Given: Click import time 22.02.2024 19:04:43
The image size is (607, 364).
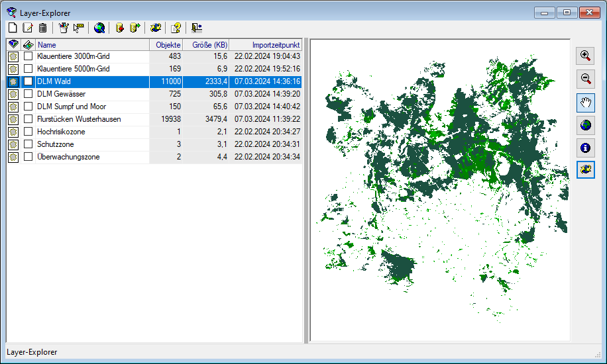Looking at the screenshot, I should pos(267,56).
